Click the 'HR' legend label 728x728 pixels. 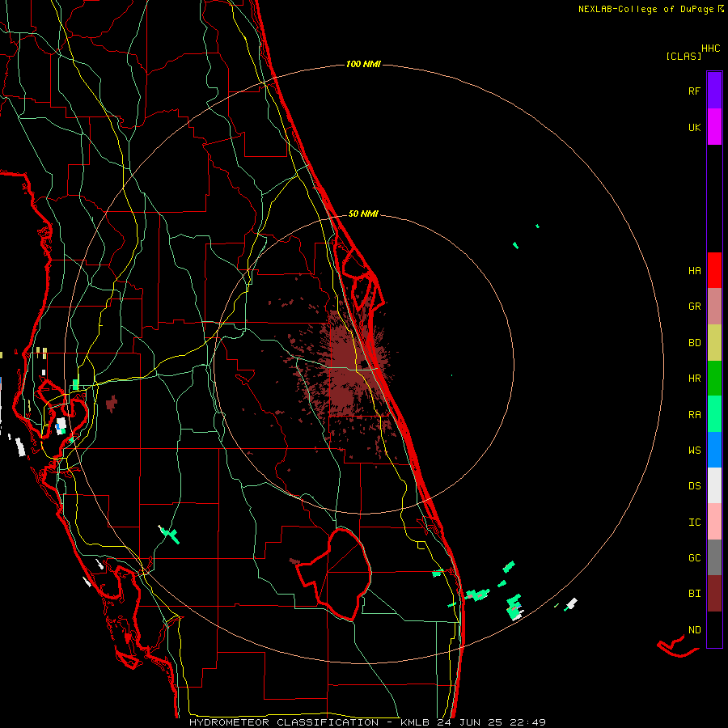point(694,379)
